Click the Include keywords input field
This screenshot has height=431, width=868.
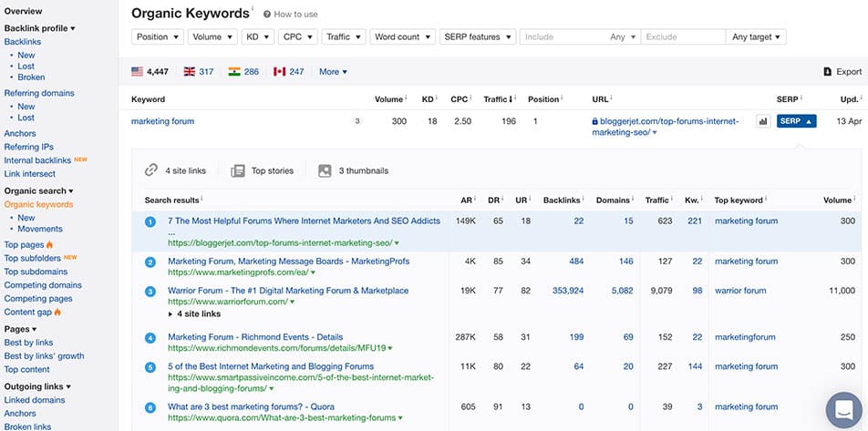tap(563, 37)
